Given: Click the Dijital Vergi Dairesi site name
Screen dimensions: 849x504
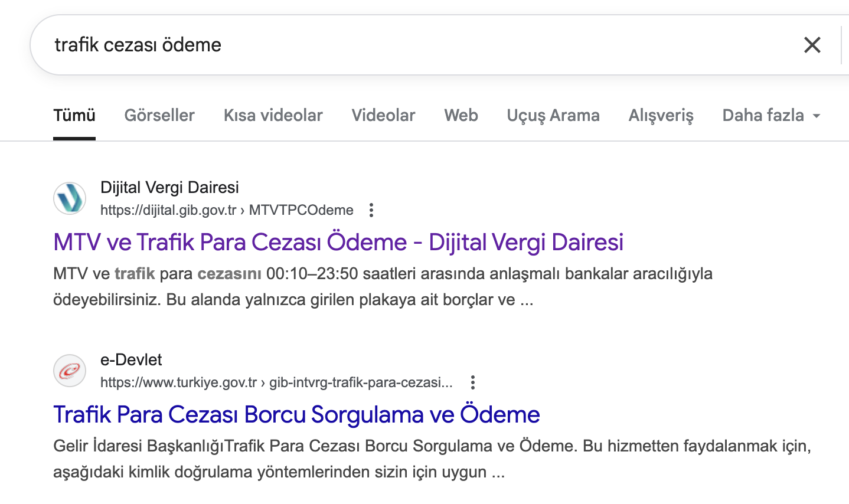Looking at the screenshot, I should (x=169, y=188).
